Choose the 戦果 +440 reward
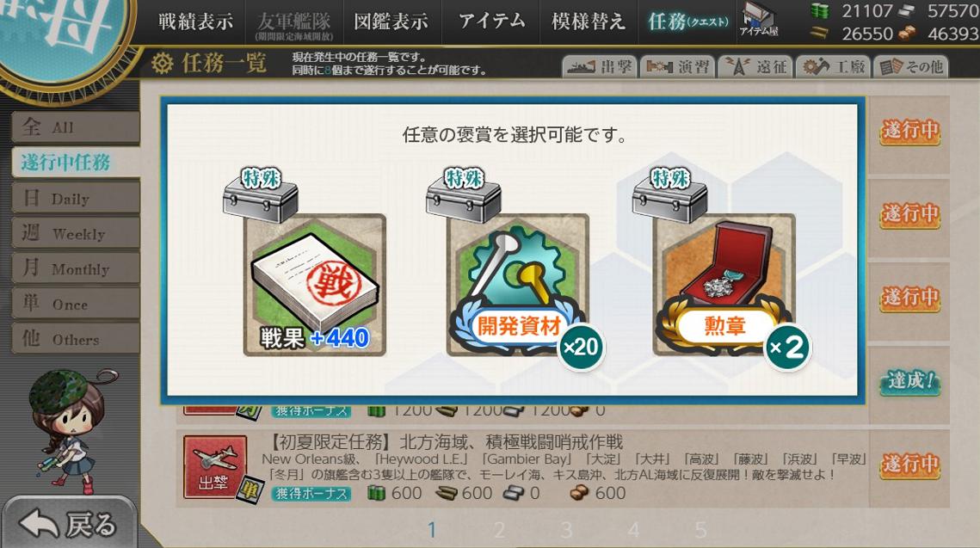The width and height of the screenshot is (980, 548). click(314, 285)
